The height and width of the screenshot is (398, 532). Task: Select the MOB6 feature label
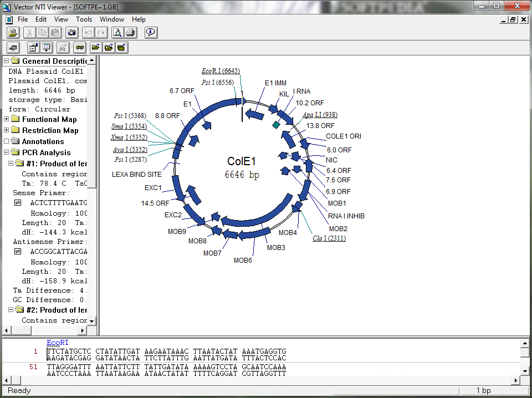tap(243, 261)
